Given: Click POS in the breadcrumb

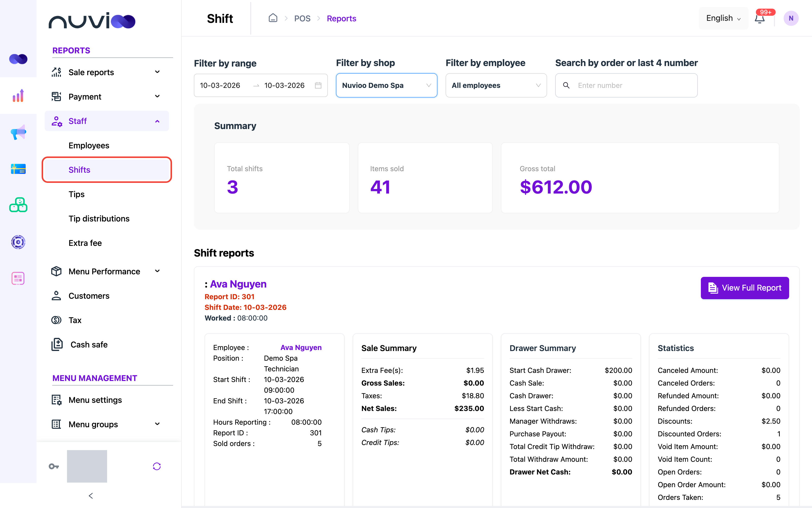Looking at the screenshot, I should coord(302,19).
